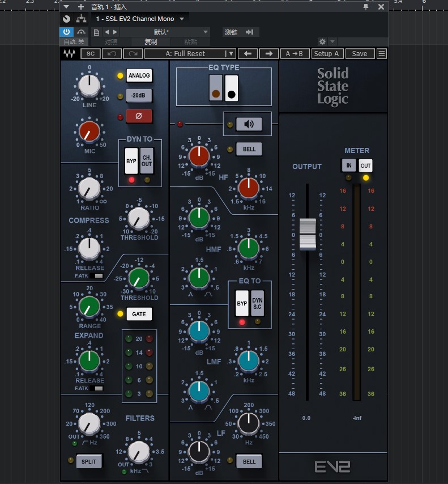Click the 粘贴 paste tab
The image size is (448, 484).
tap(190, 42)
